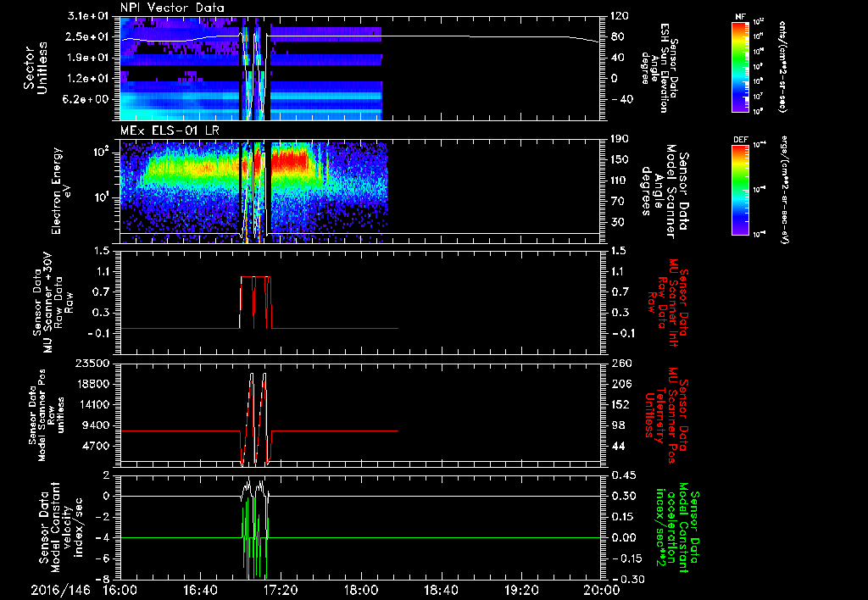868x600 pixels.
Task: Click the 17:20 time axis label
Action: (281, 590)
